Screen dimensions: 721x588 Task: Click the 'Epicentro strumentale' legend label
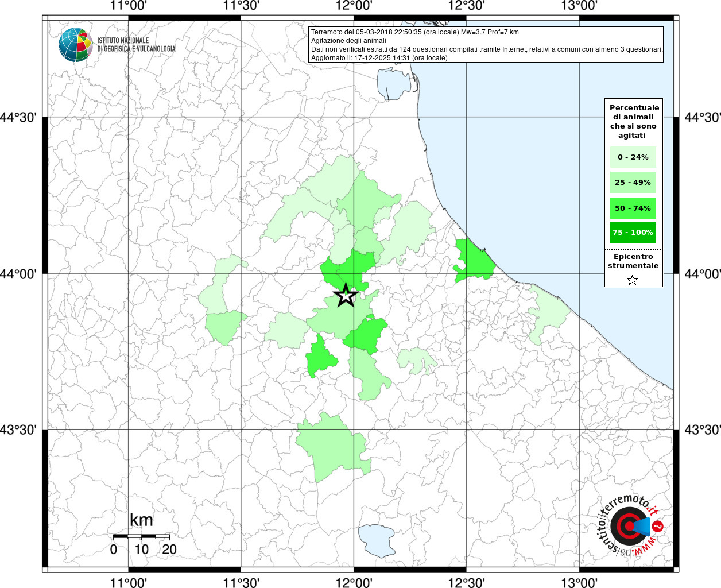(x=633, y=261)
